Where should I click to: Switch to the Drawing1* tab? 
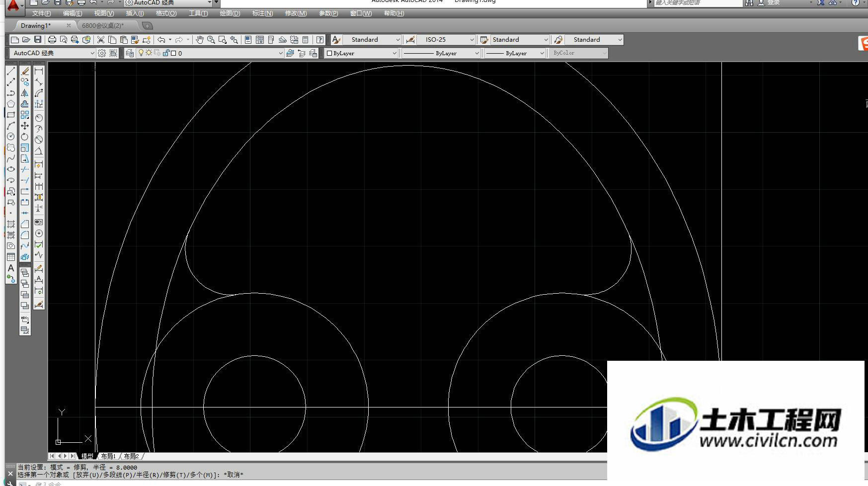pos(36,25)
